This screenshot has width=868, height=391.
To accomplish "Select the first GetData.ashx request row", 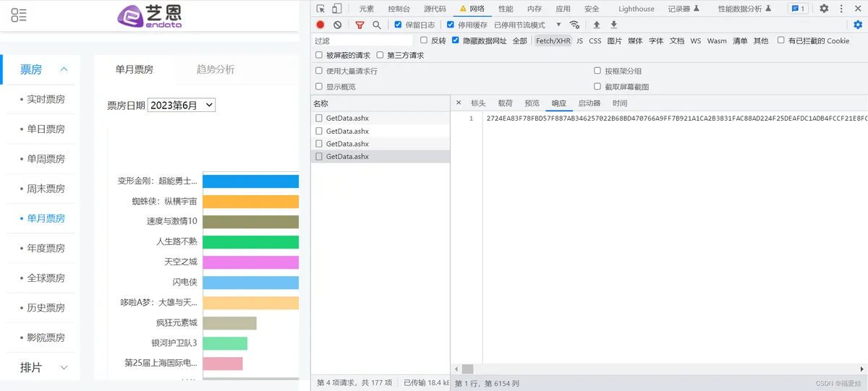I will click(380, 118).
